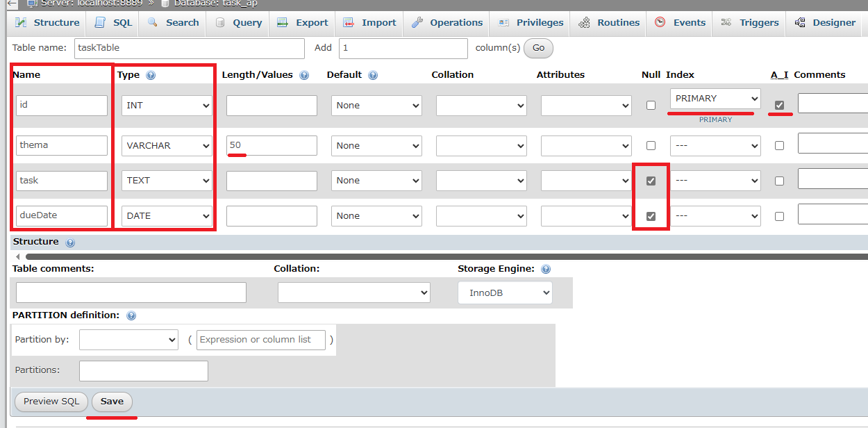
Task: Click the Expression or column list field
Action: coord(260,340)
